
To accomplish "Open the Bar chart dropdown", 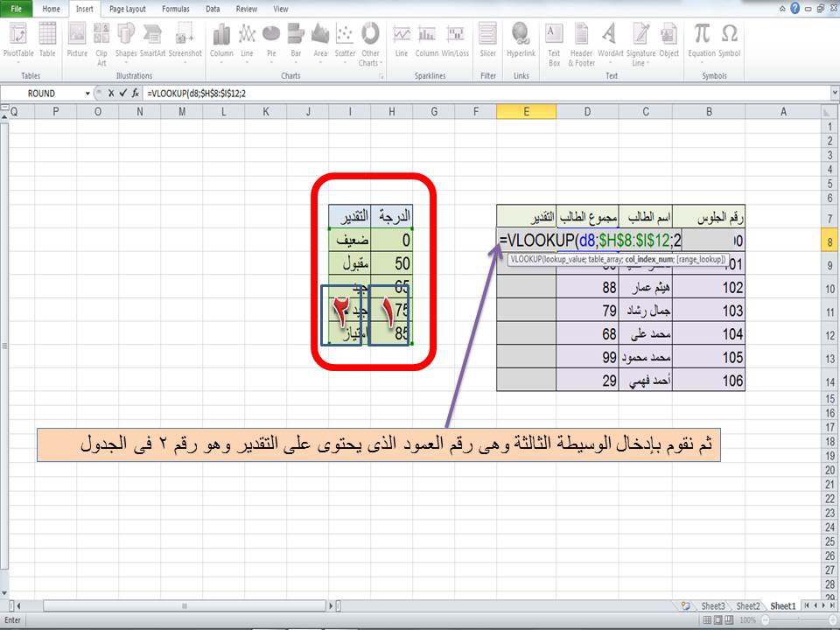I will [x=296, y=42].
